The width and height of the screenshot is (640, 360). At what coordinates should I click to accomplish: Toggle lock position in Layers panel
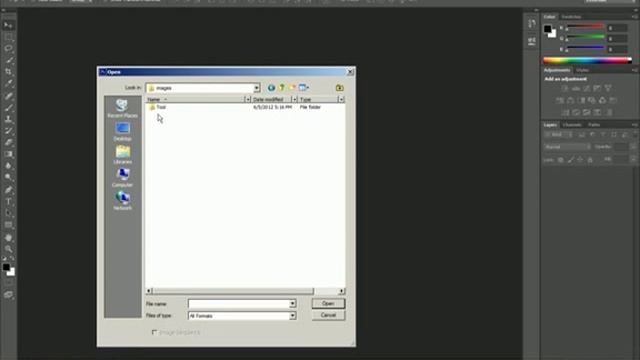pyautogui.click(x=580, y=160)
